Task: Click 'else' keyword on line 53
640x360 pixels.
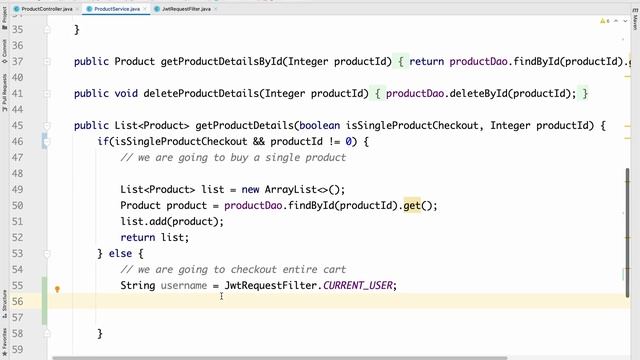Action: coord(120,253)
